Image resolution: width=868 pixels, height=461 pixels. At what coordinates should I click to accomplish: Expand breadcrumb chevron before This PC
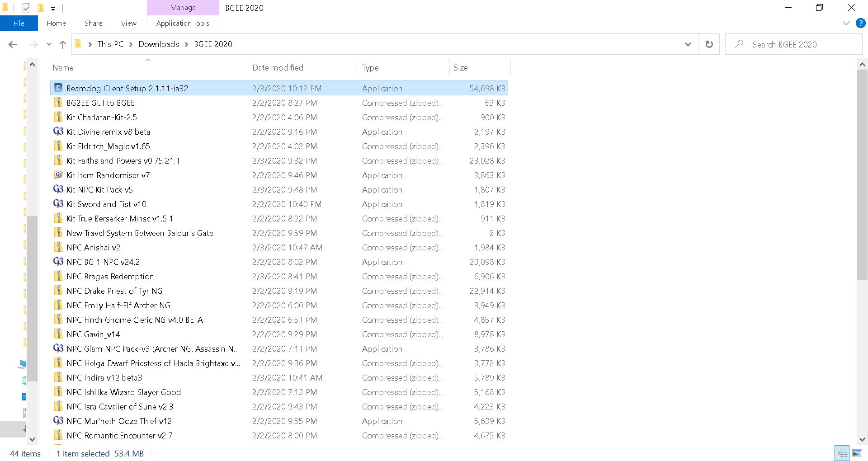90,44
